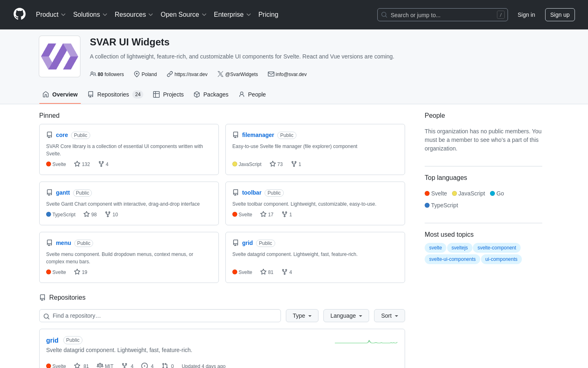Click the repo icon beside menu

pos(49,243)
